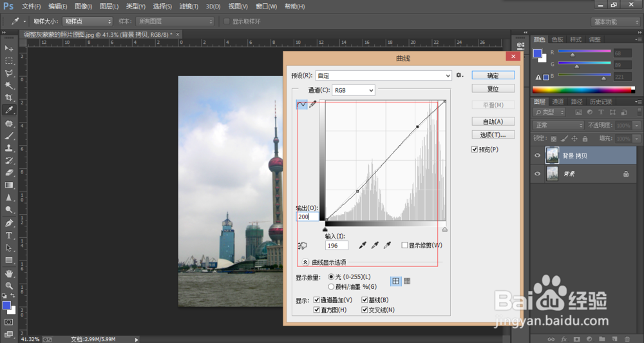This screenshot has height=343, width=644.
Task: Click the R channel color slider
Action: click(585, 52)
